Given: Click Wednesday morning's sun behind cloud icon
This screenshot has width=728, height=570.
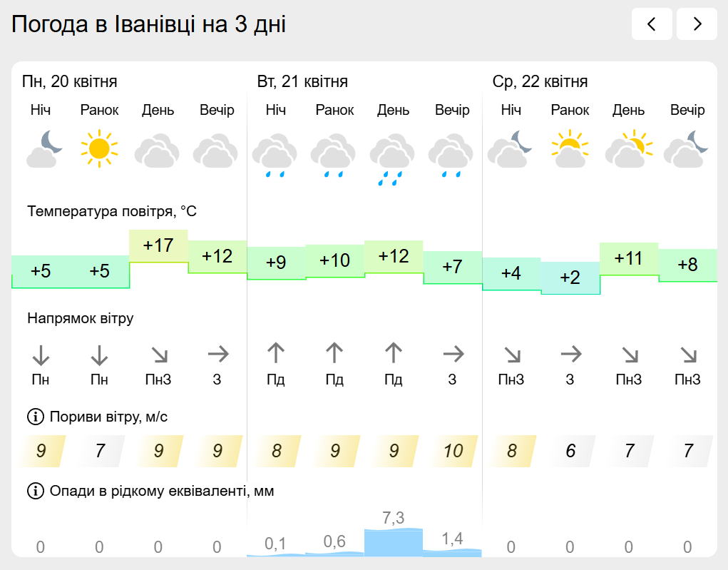Looking at the screenshot, I should pyautogui.click(x=570, y=148).
